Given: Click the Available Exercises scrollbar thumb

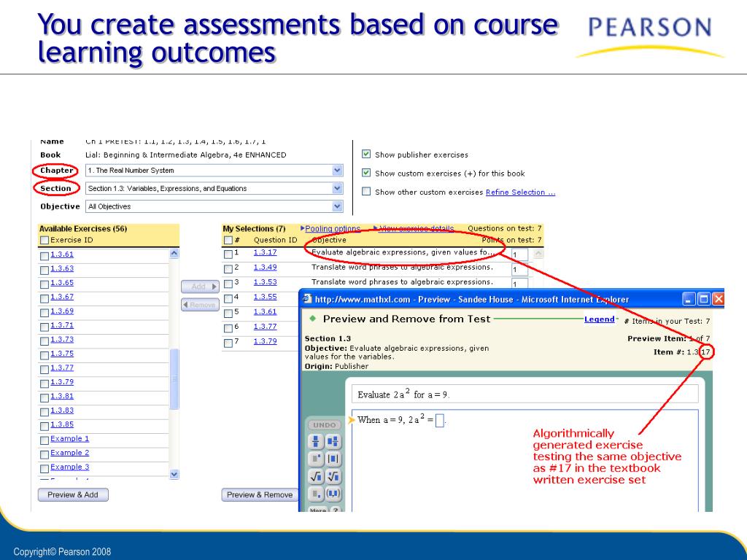Looking at the screenshot, I should click(x=174, y=379).
